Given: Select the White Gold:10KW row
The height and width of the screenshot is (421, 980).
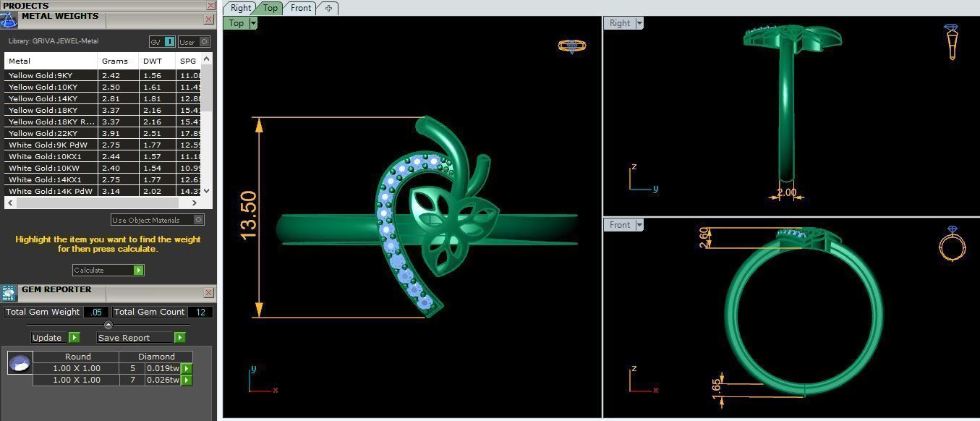Looking at the screenshot, I should (103, 168).
